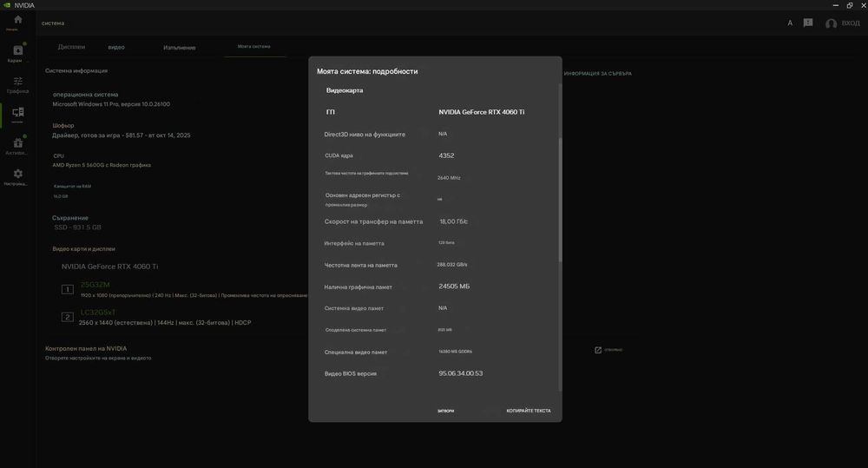This screenshot has height=468, width=868.
Task: Select the System sidebar icon
Action: [17, 114]
